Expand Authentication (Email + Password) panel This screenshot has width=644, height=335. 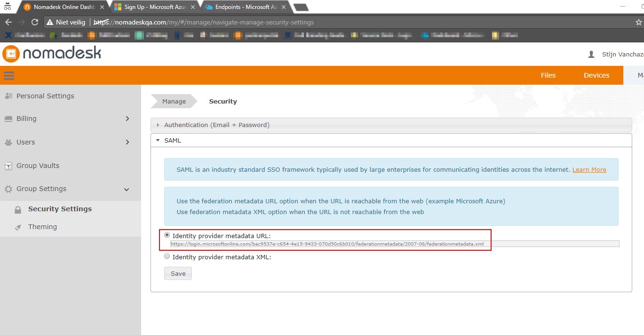coord(216,125)
